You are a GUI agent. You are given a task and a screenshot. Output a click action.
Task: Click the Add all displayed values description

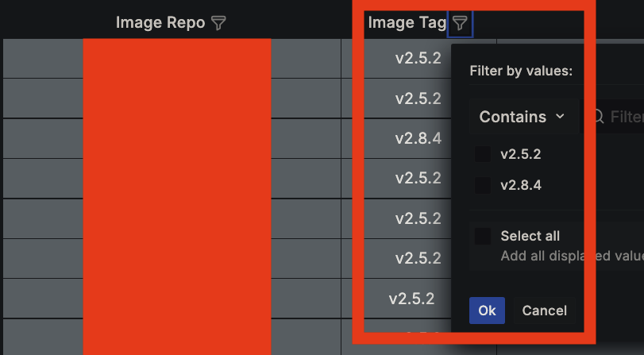(x=572, y=256)
